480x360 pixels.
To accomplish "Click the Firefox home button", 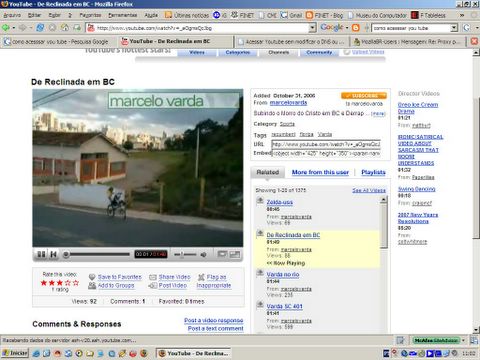I will pyautogui.click(x=65, y=28).
